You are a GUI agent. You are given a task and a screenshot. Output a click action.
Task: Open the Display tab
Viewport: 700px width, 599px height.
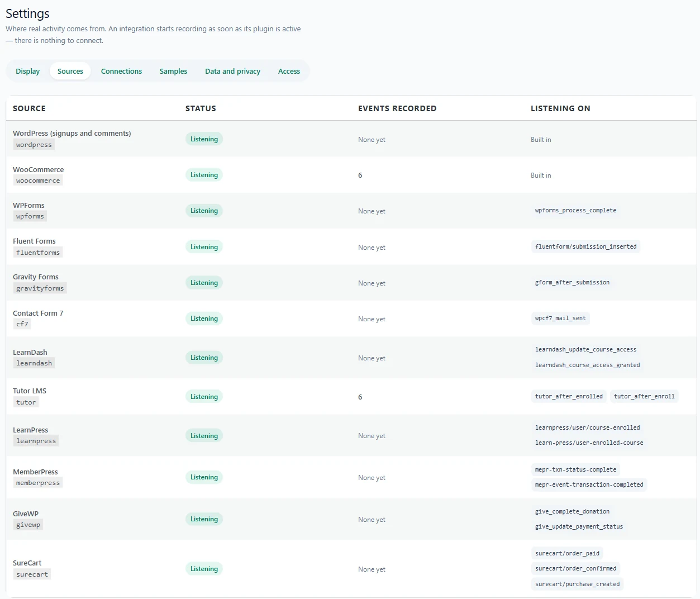27,71
